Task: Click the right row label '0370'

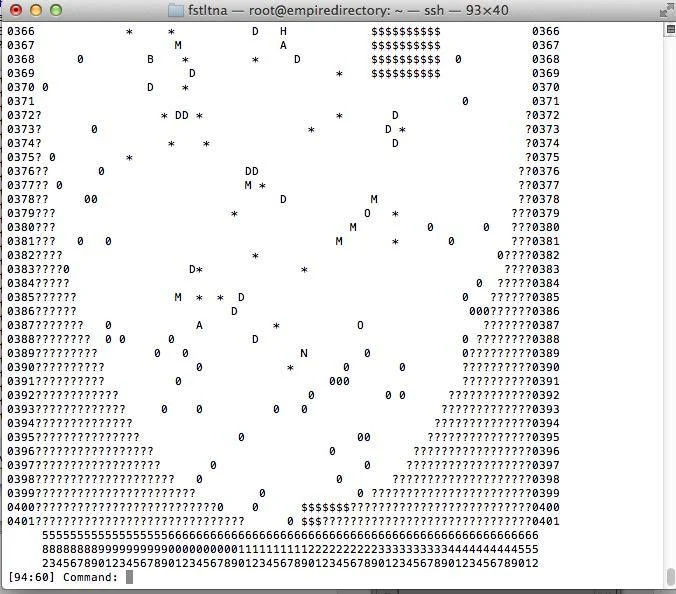Action: [545, 87]
